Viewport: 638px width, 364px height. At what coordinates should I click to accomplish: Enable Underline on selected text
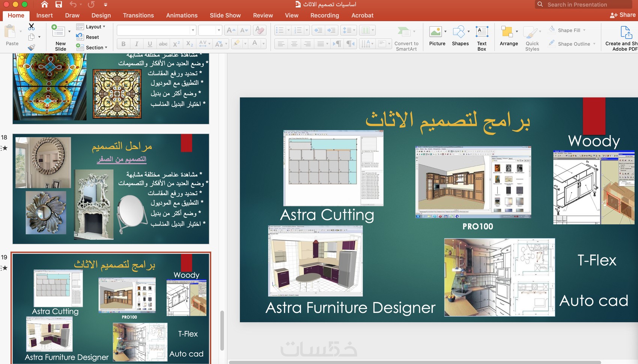tap(150, 44)
